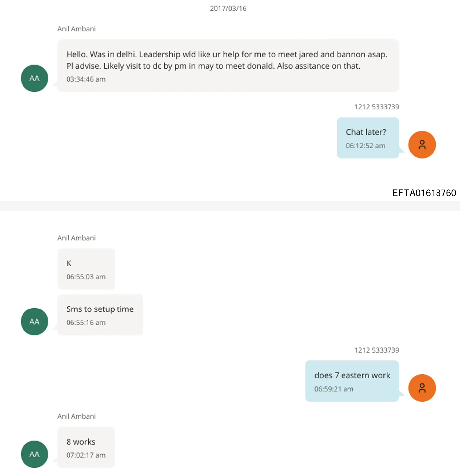Click the orange person avatar beside "Chat later?"
Viewport: 460px width, 476px height.
coord(422,145)
